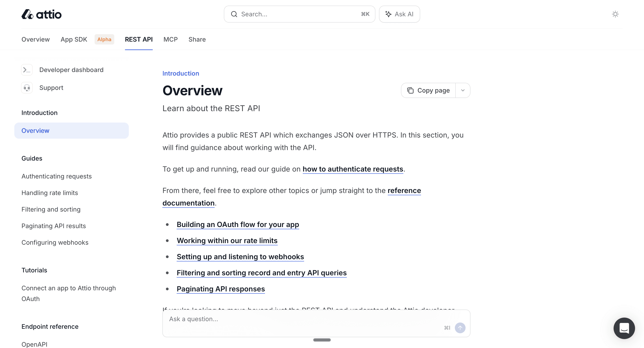Select Handling rate limits in sidebar
Image resolution: width=644 pixels, height=348 pixels.
click(x=49, y=193)
